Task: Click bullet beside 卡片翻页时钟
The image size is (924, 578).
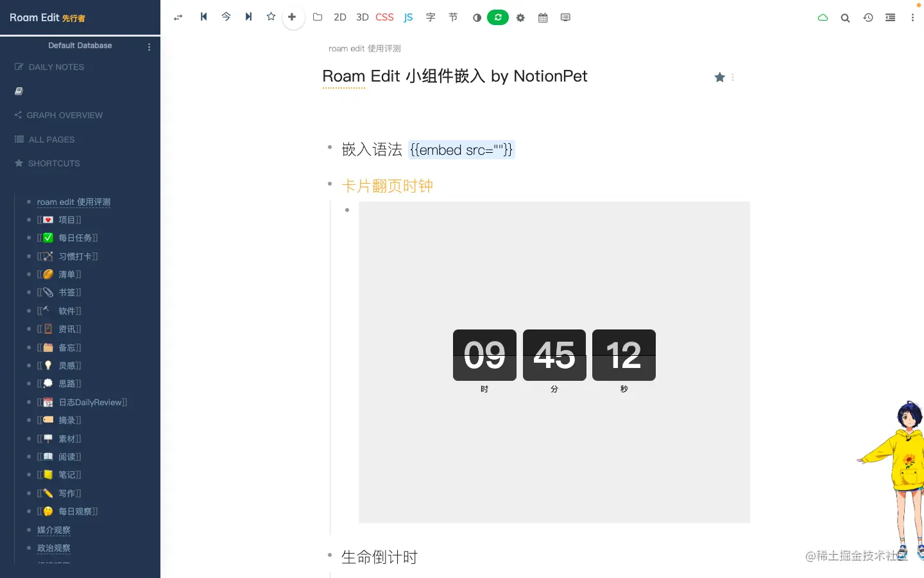Action: tap(330, 184)
